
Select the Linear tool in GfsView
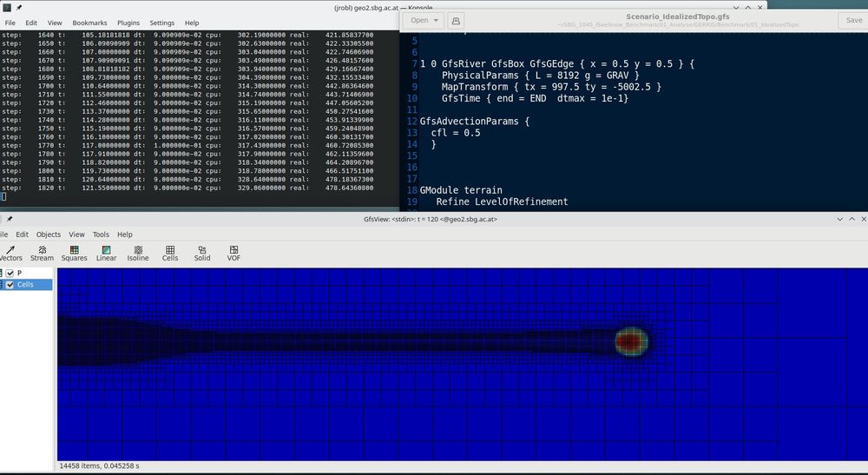(106, 254)
